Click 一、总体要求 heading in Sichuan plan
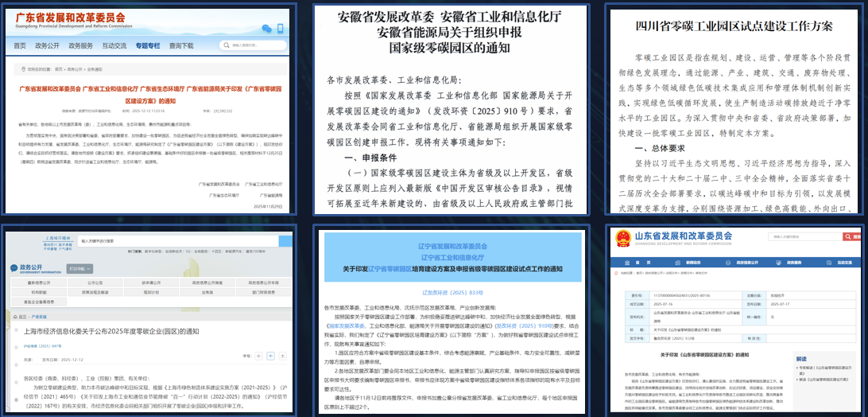This screenshot has width=868, height=417. click(660, 149)
